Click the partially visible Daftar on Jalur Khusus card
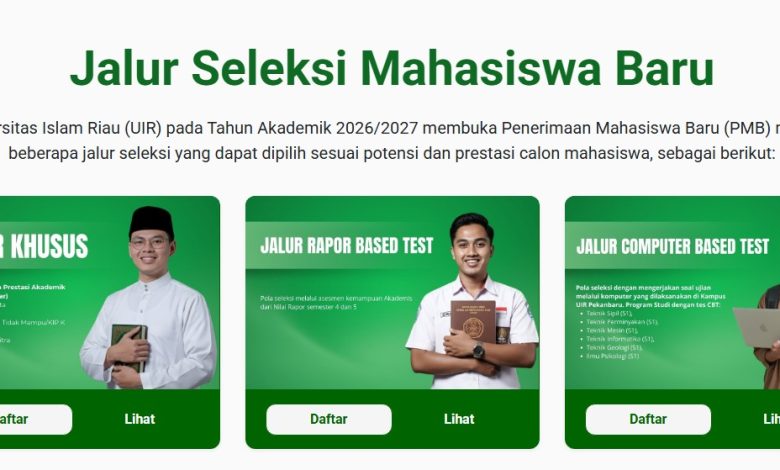 tap(36, 419)
